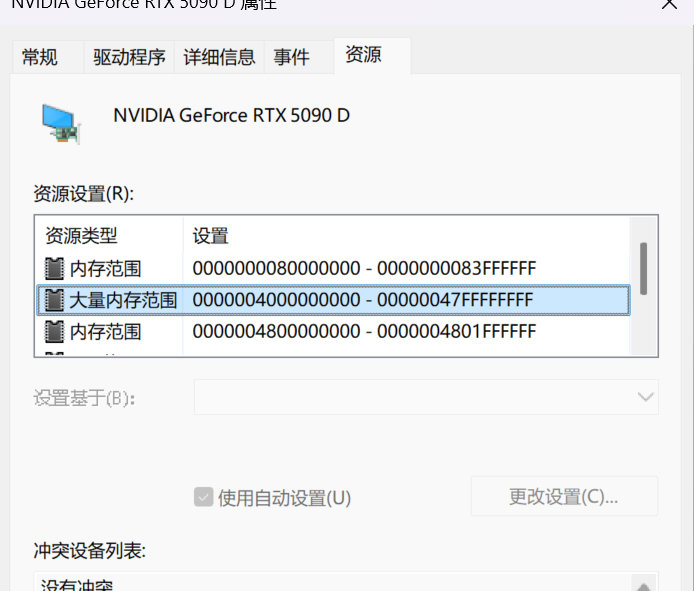This screenshot has width=694, height=591.
Task: Click the conflict list scroll up arrow
Action: 644,585
